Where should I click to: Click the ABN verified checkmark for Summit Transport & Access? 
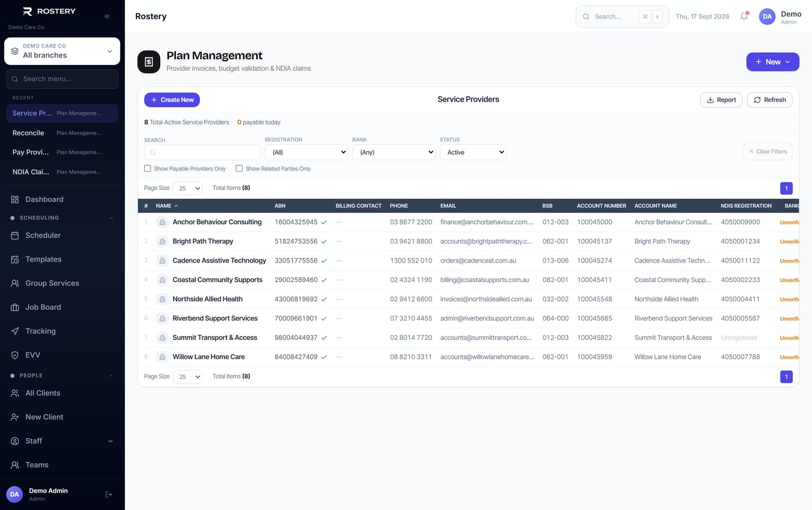tap(324, 338)
